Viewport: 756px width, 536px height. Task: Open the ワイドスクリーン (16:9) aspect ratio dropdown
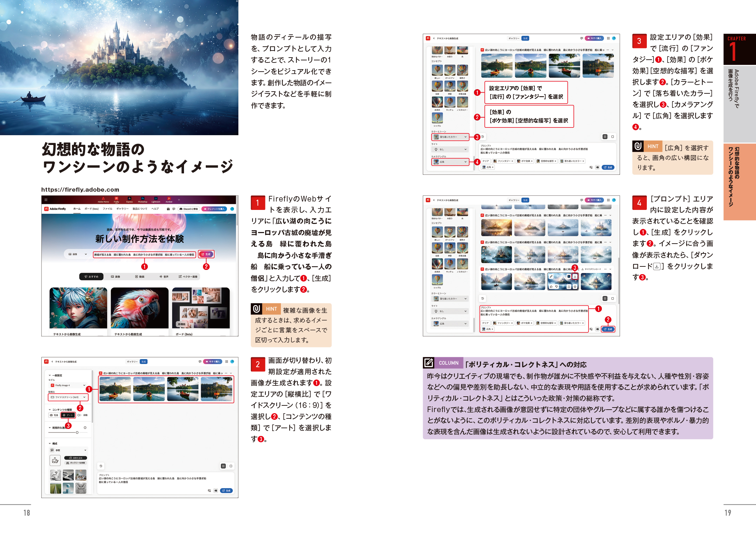[68, 397]
